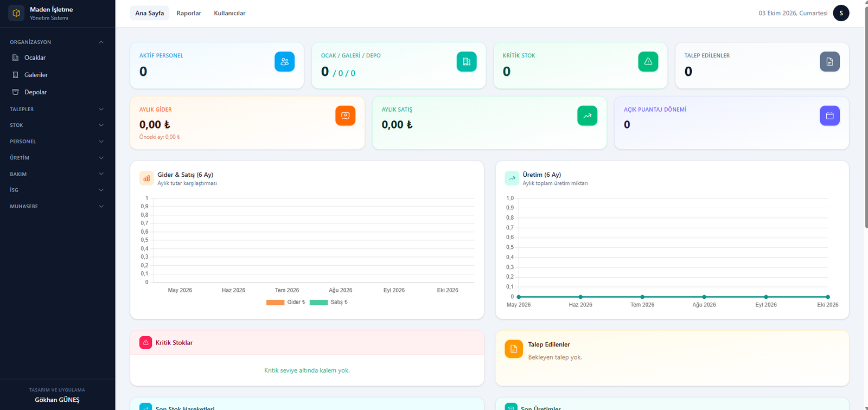Click the Kritik Stok warning triangle icon

(648, 61)
